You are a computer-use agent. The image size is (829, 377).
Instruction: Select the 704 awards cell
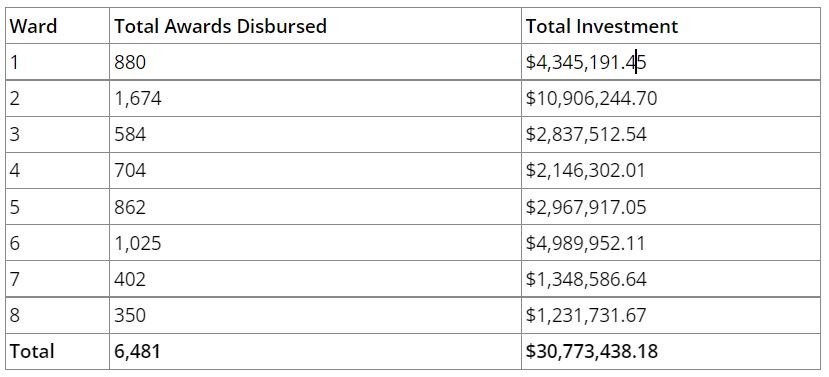tap(315, 170)
